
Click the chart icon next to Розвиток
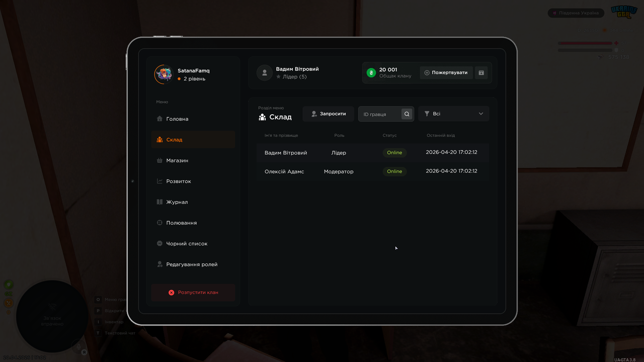pyautogui.click(x=159, y=181)
